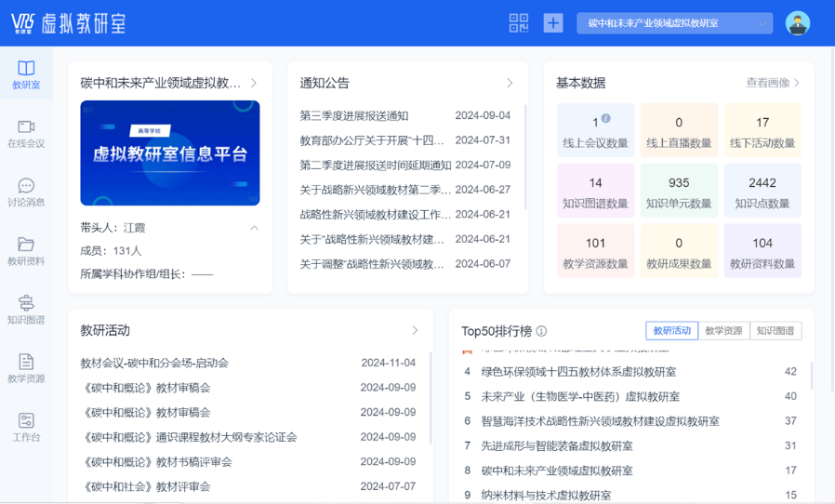
Task: Open the 碳中和未来产业领域虚拟教研室 dropdown selector
Action: [x=674, y=23]
